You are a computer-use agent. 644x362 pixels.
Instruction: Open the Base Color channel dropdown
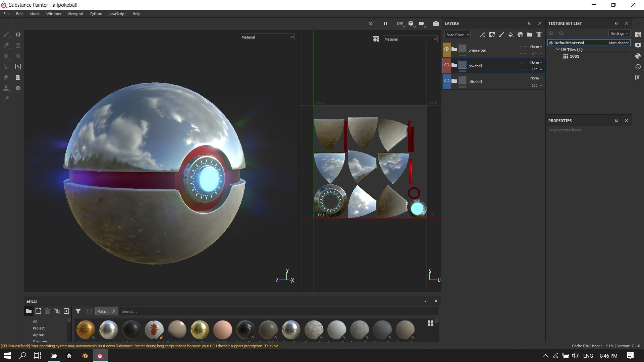tap(457, 35)
